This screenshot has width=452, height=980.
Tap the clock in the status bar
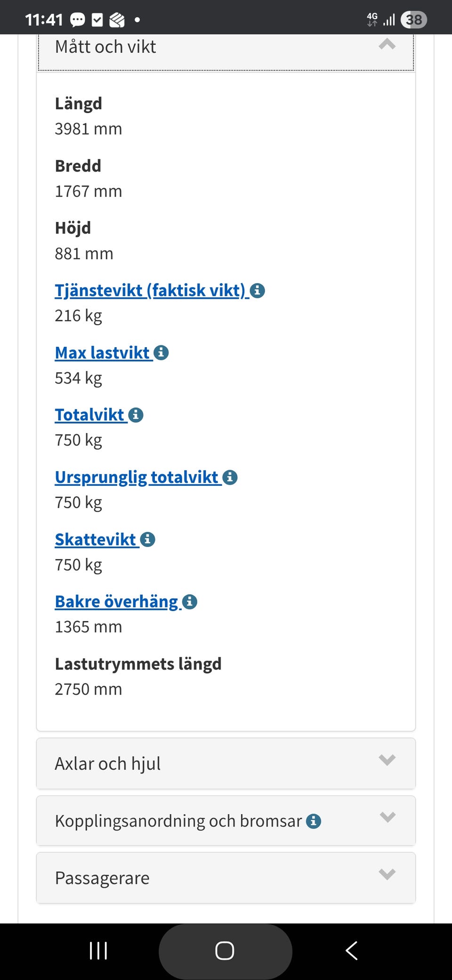(45, 20)
